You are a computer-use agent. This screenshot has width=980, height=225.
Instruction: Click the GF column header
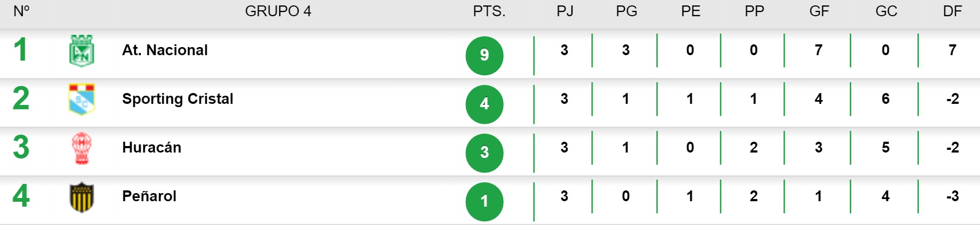point(819,11)
